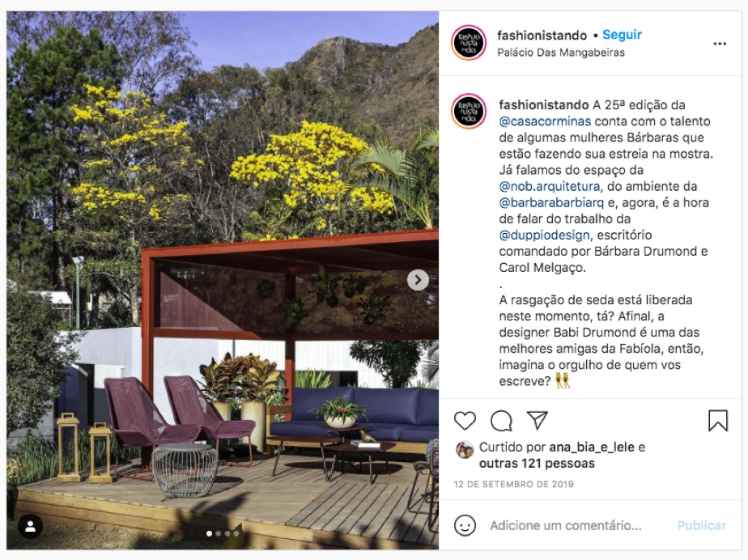Save post with the bookmark icon
Screen dimensions: 748x560
(x=718, y=421)
